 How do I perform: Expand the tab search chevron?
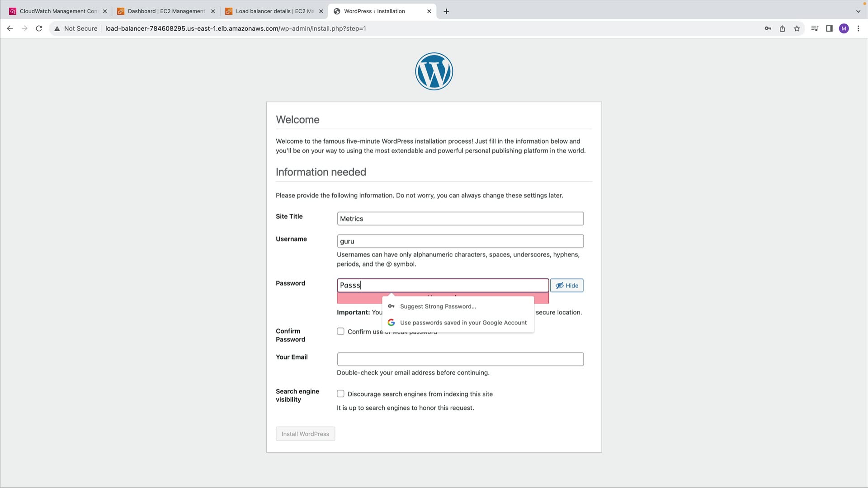858,11
